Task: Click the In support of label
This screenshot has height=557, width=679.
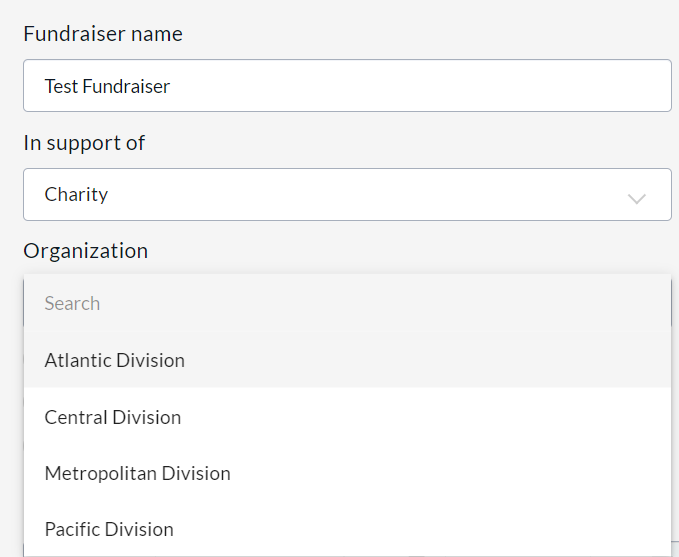Action: tap(84, 143)
